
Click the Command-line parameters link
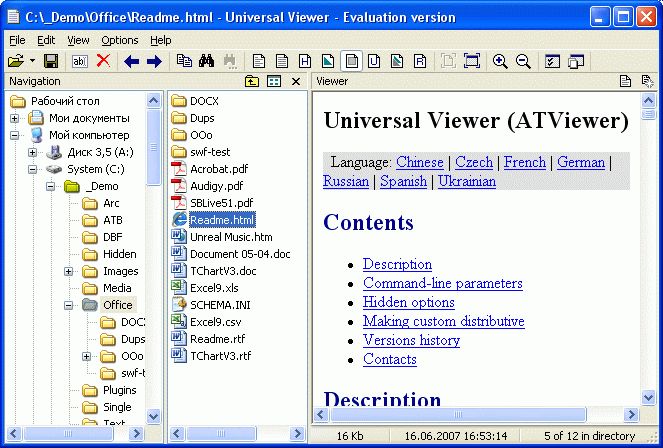click(442, 283)
